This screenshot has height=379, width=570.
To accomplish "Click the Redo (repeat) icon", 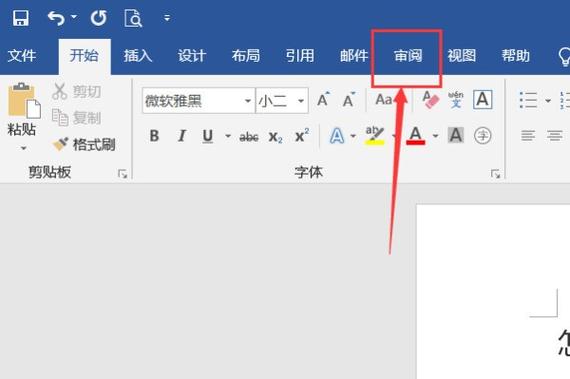I will 99,18.
